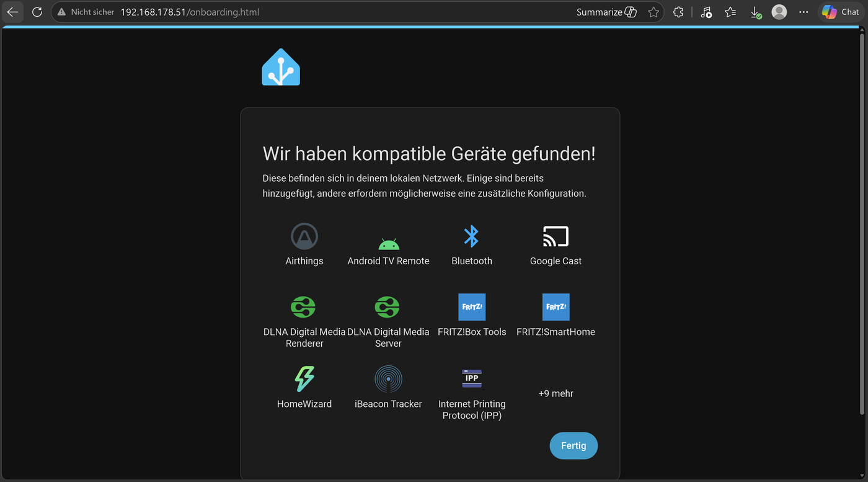Viewport: 868px width, 482px height.
Task: Click the Android TV Remote label
Action: pyautogui.click(x=389, y=261)
